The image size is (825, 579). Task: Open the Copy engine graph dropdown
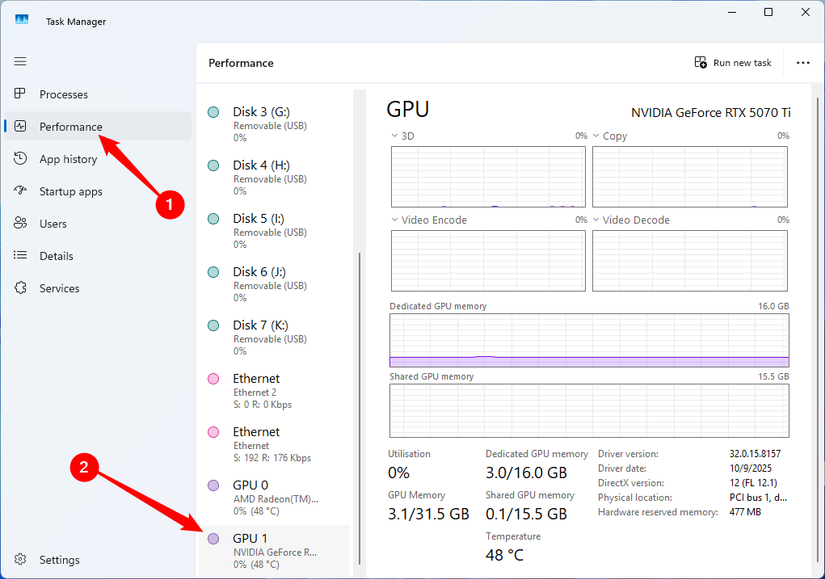pyautogui.click(x=597, y=135)
